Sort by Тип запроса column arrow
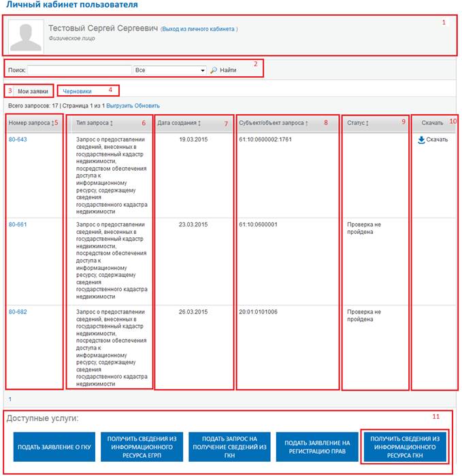The height and width of the screenshot is (476, 462). pyautogui.click(x=111, y=123)
